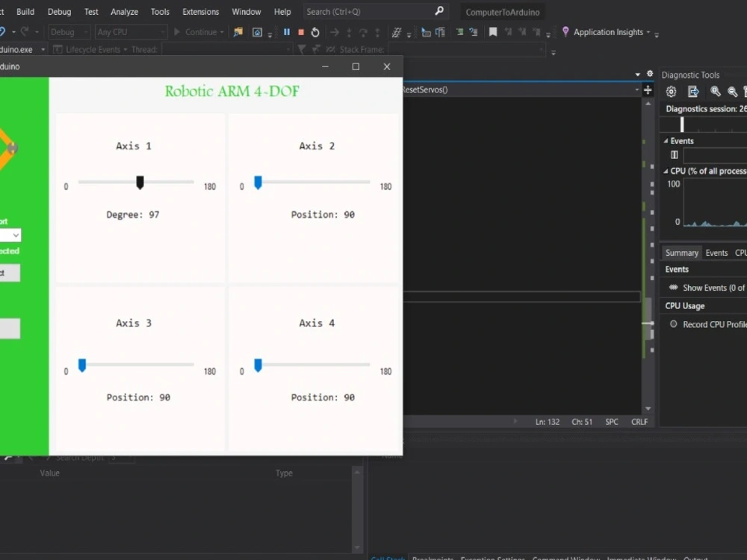The height and width of the screenshot is (560, 747).
Task: Click the export report icon in Diagnostic Tools
Action: [693, 91]
